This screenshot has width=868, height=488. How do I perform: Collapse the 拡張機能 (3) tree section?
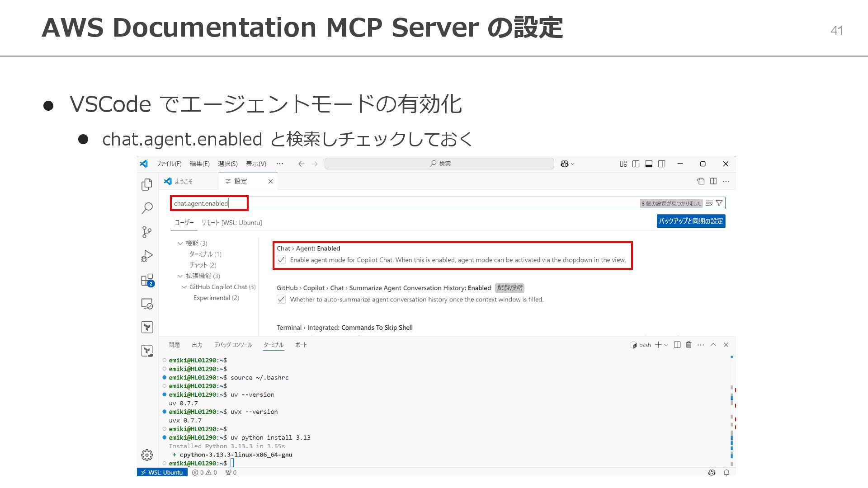coord(180,276)
